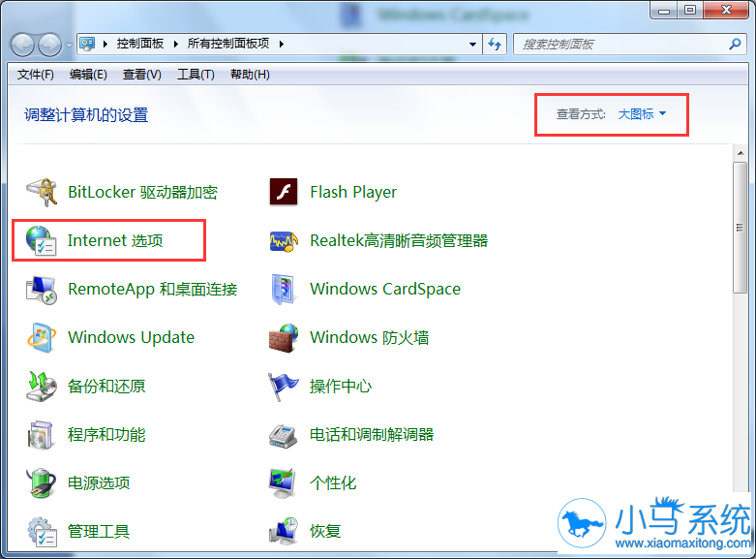Click the Windows 防火墙 brick wall icon
The height and width of the screenshot is (559, 756).
pyautogui.click(x=284, y=338)
